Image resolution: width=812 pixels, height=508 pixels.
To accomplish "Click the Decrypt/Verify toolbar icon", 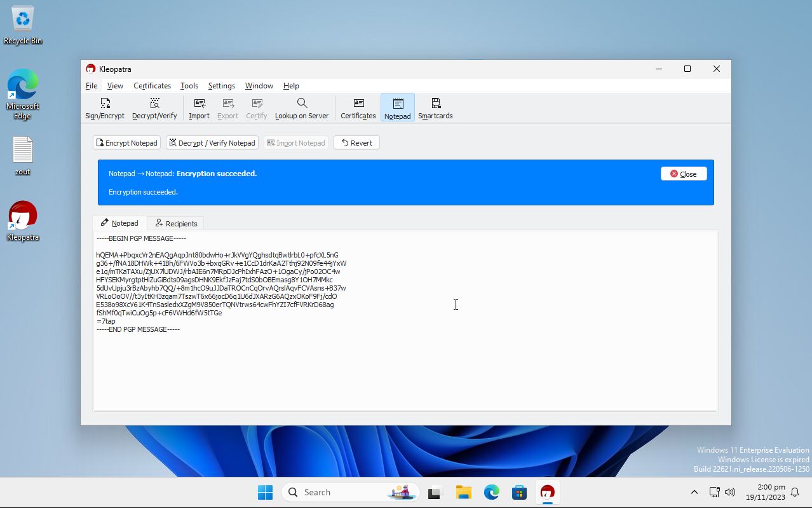I will [x=154, y=108].
